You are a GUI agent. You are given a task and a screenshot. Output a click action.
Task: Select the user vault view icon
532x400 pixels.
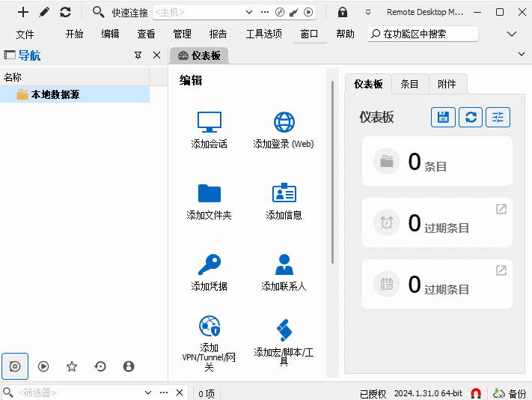pyautogui.click(x=129, y=366)
